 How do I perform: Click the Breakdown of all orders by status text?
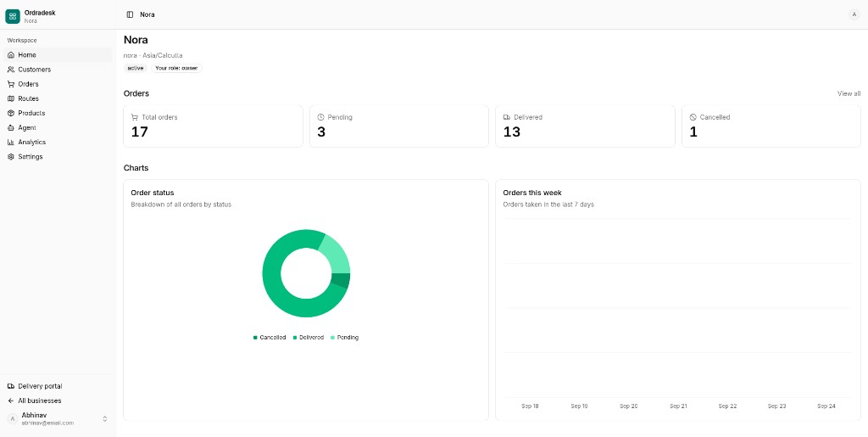coord(181,204)
